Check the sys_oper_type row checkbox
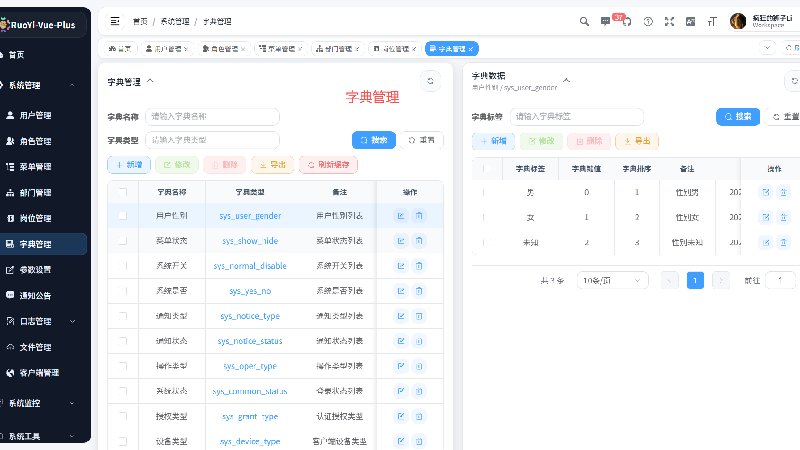This screenshot has height=450, width=800. pos(122,366)
